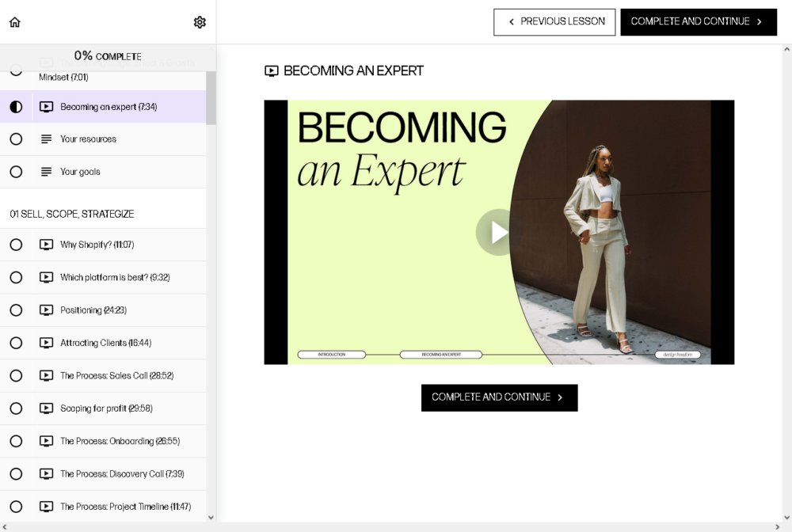
Task: Click the Mindset (7:01) lesson row
Action: click(x=103, y=78)
